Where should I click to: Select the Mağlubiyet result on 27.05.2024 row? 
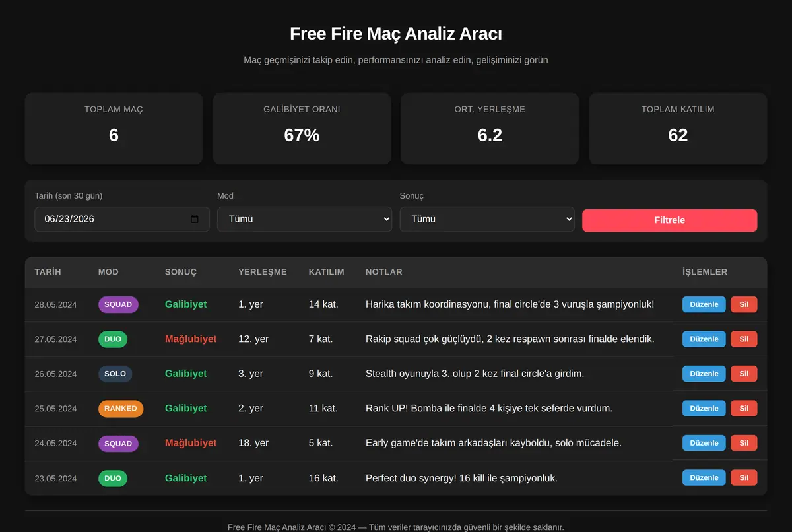click(x=191, y=339)
